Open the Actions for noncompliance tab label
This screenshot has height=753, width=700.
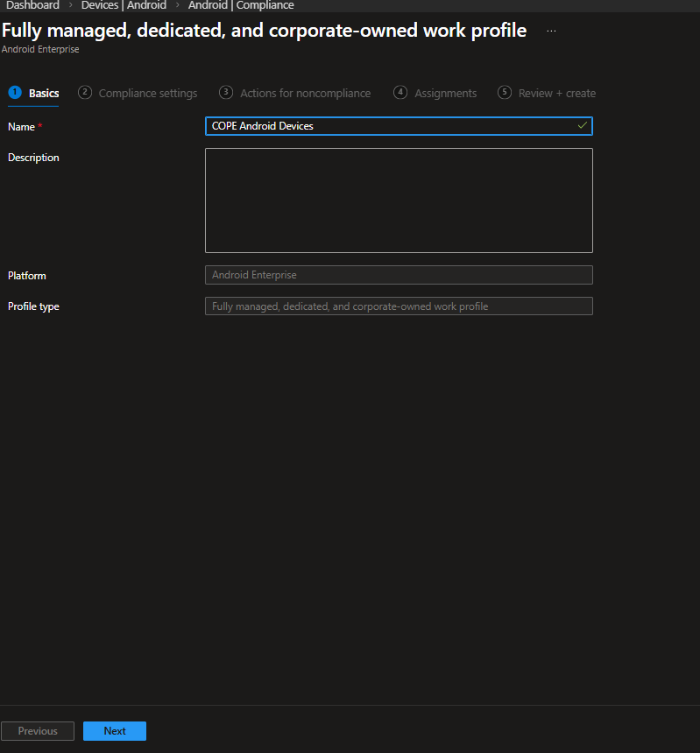pyautogui.click(x=305, y=94)
